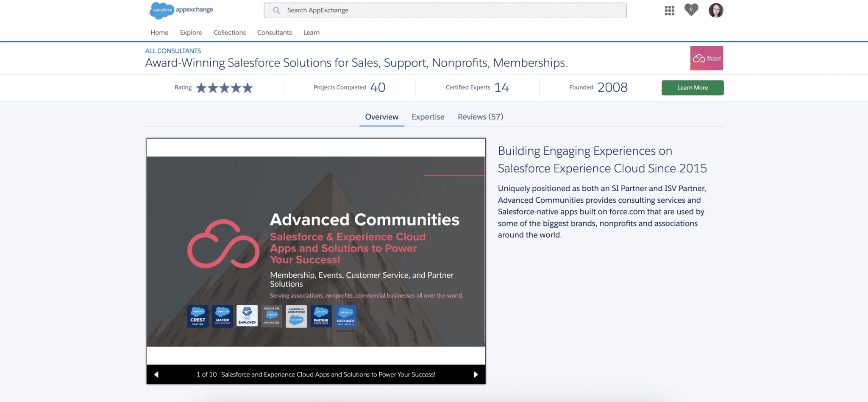Image resolution: width=868 pixels, height=402 pixels.
Task: Open the Explore menu item
Action: 191,32
